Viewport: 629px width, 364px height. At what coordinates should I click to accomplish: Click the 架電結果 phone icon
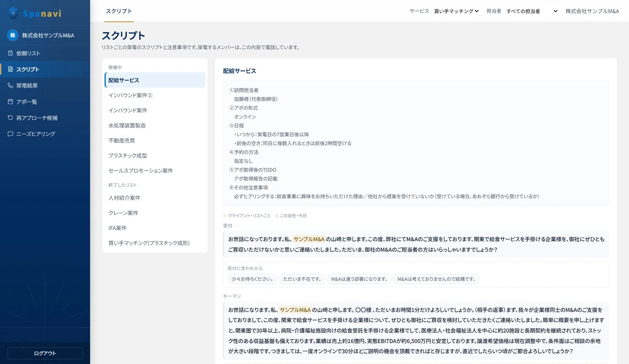pyautogui.click(x=10, y=85)
